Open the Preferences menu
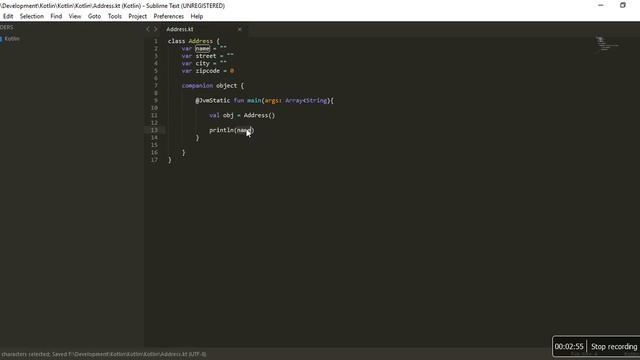Viewport: 640px width, 360px height. tap(169, 16)
